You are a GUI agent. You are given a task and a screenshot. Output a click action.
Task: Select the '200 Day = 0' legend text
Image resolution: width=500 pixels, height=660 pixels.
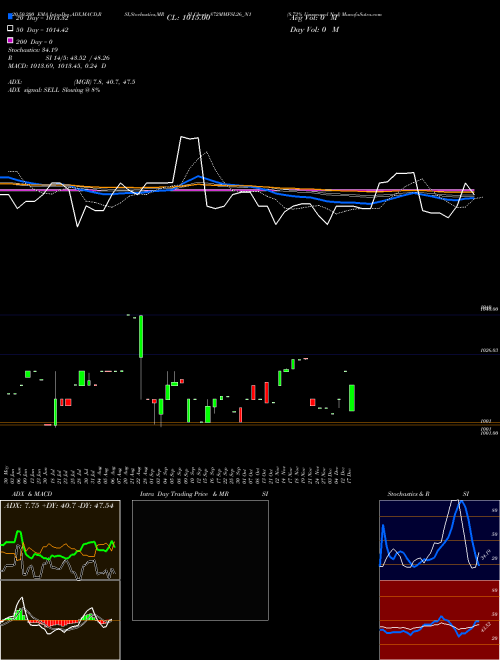tap(34, 42)
